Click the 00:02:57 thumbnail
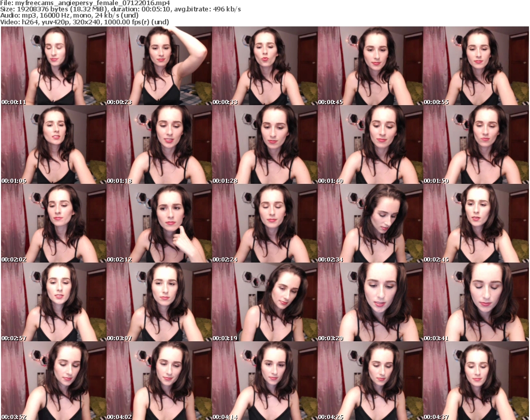530x420 pixels. tap(54, 302)
